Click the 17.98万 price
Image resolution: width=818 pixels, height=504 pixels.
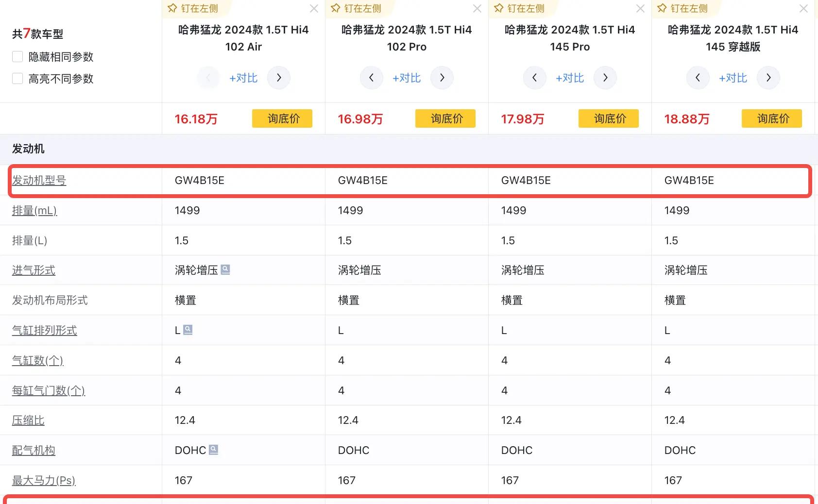pyautogui.click(x=523, y=119)
